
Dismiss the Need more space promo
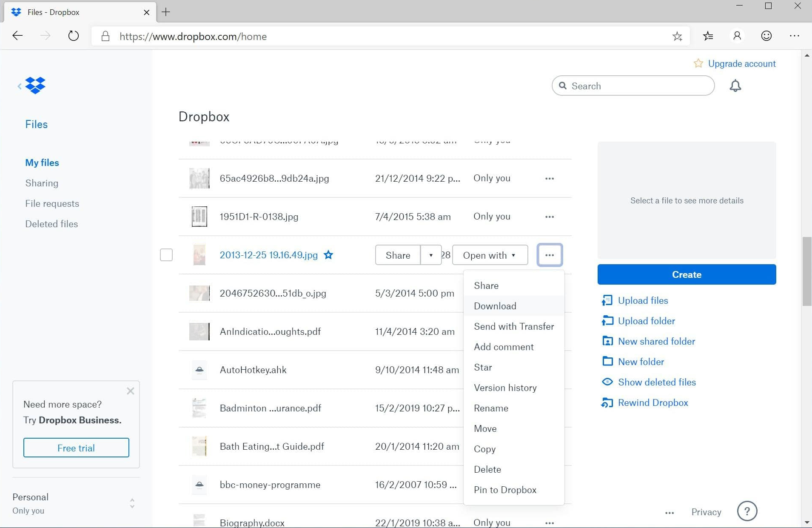(131, 391)
